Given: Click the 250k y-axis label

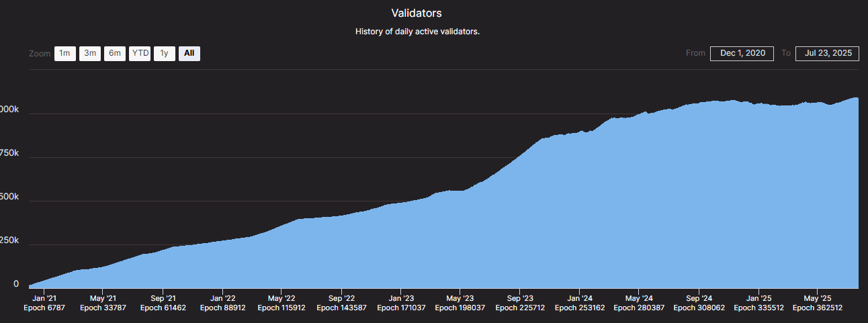Looking at the screenshot, I should tap(9, 240).
